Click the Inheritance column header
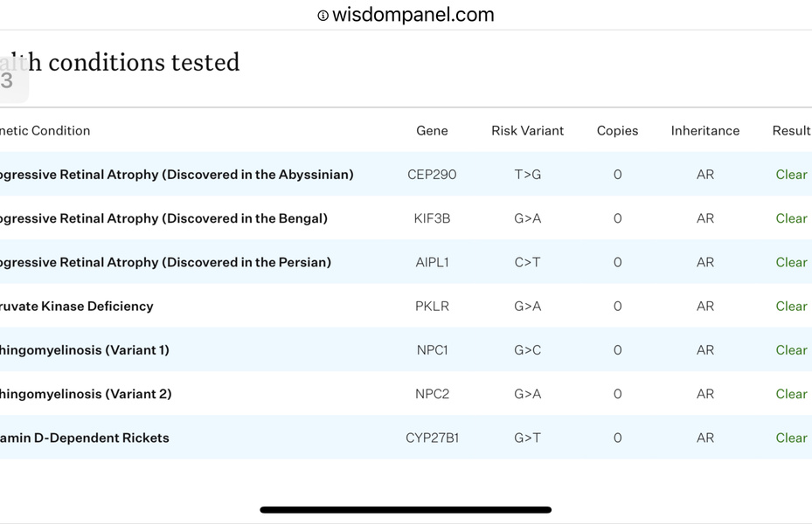 (x=704, y=131)
